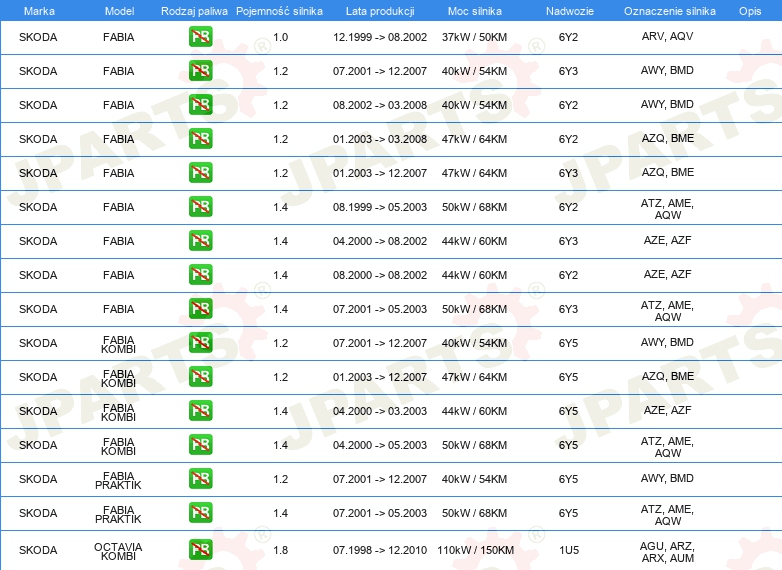The width and height of the screenshot is (782, 570).
Task: Click the fuel icon for Fabia 1.2 6Y3 40kW
Action: pyautogui.click(x=200, y=71)
